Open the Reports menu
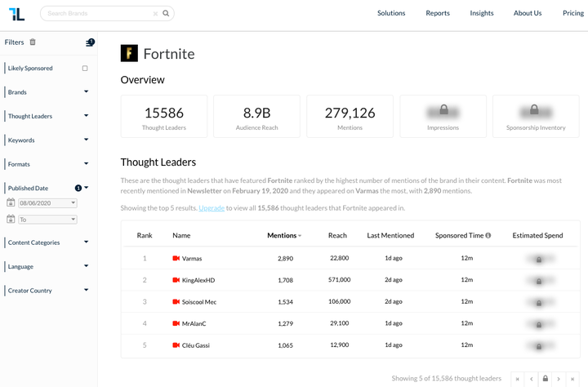The image size is (588, 387). click(438, 13)
